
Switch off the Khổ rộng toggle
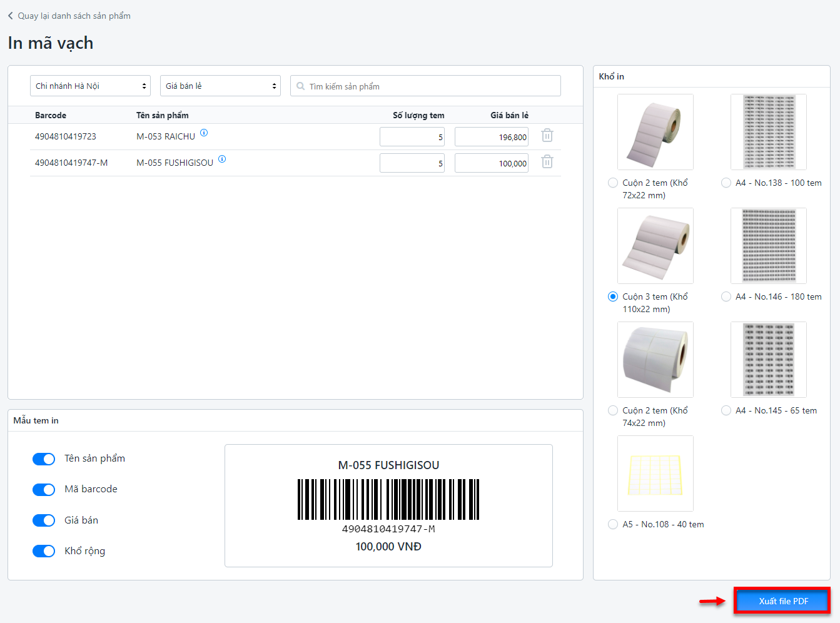point(44,551)
